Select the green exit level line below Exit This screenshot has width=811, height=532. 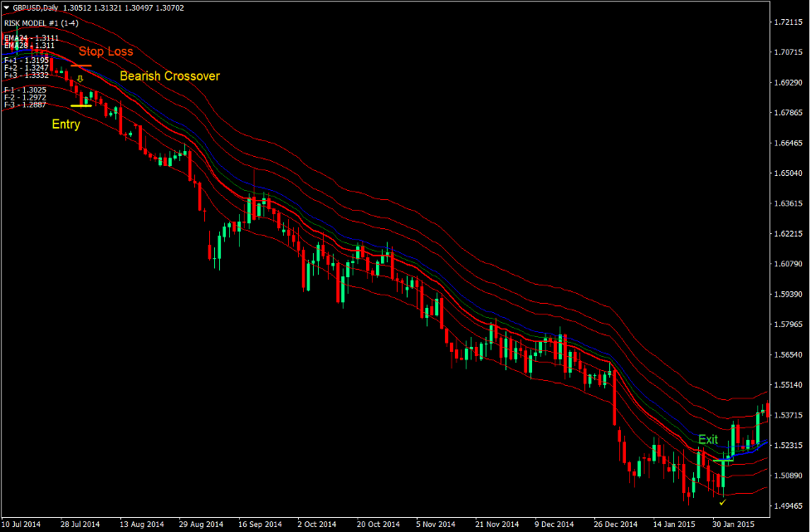click(723, 461)
